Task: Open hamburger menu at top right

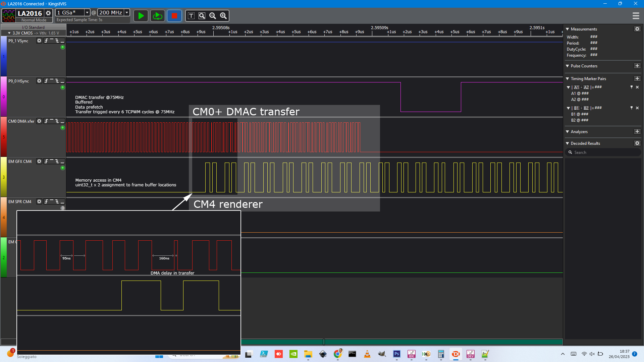Action: pyautogui.click(x=636, y=16)
